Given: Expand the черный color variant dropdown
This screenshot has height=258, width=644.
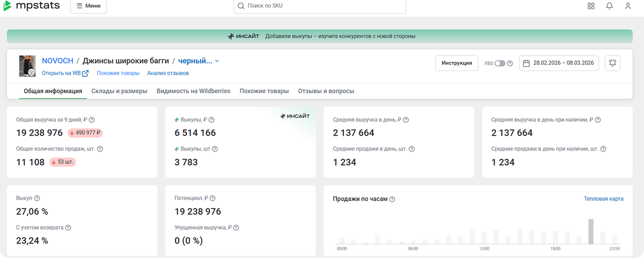Looking at the screenshot, I should (217, 61).
